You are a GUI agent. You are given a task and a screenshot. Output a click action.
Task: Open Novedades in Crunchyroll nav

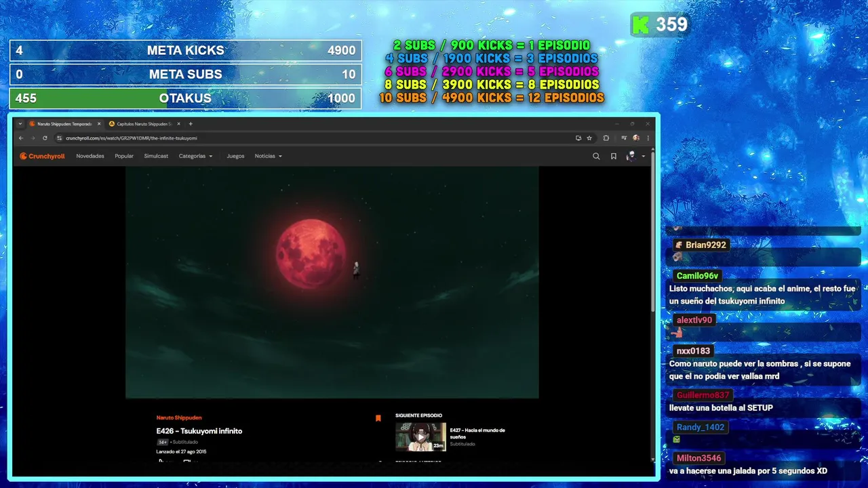coord(90,156)
